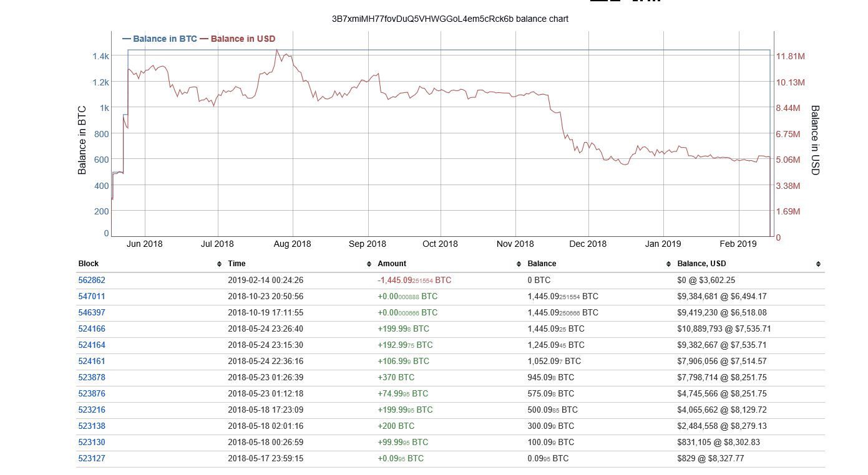Click the vertical Balance in USD axis title
Screen dimensions: 868x475
814,140
